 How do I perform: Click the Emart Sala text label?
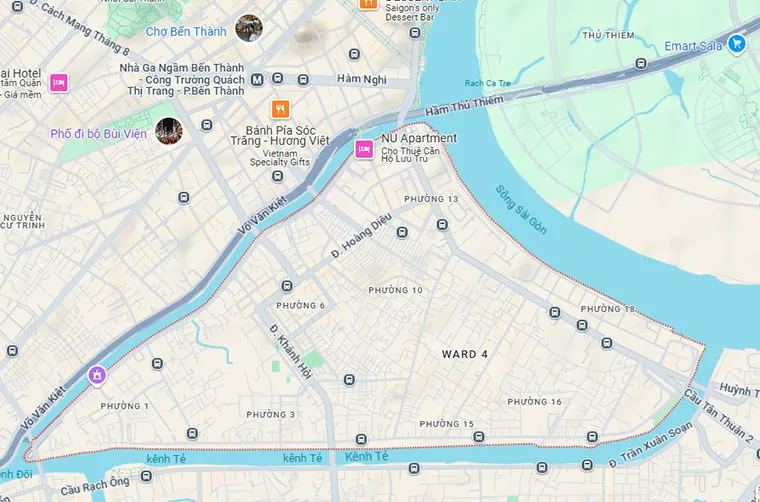tap(693, 46)
